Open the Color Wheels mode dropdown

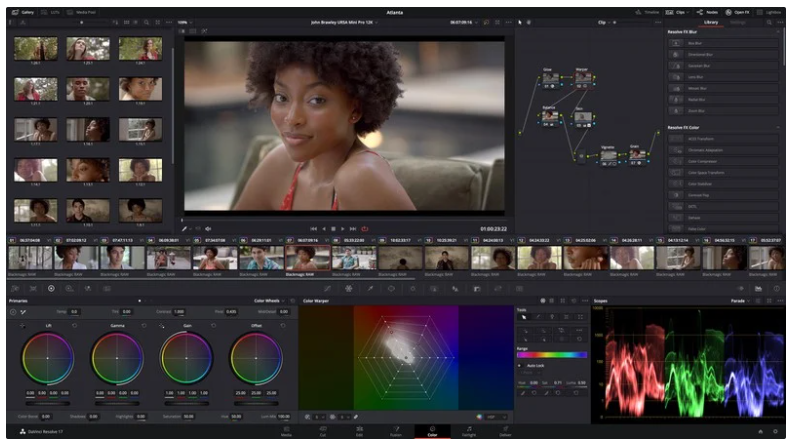(269, 301)
